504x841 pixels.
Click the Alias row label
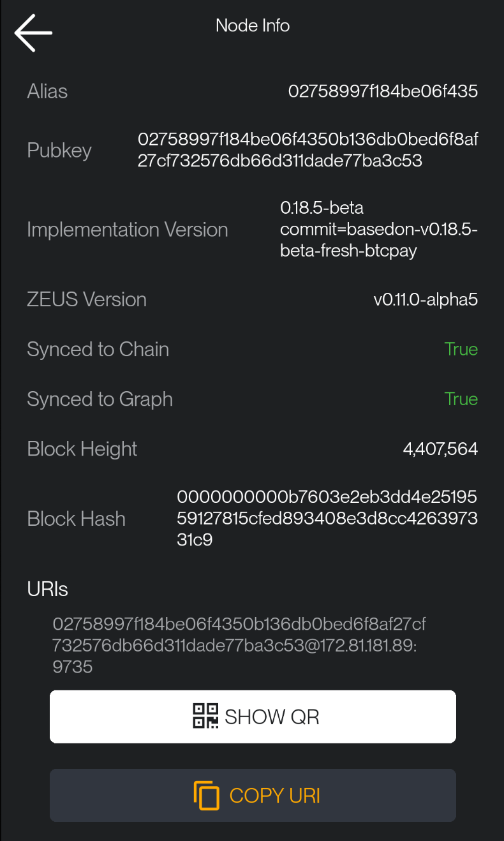click(47, 91)
